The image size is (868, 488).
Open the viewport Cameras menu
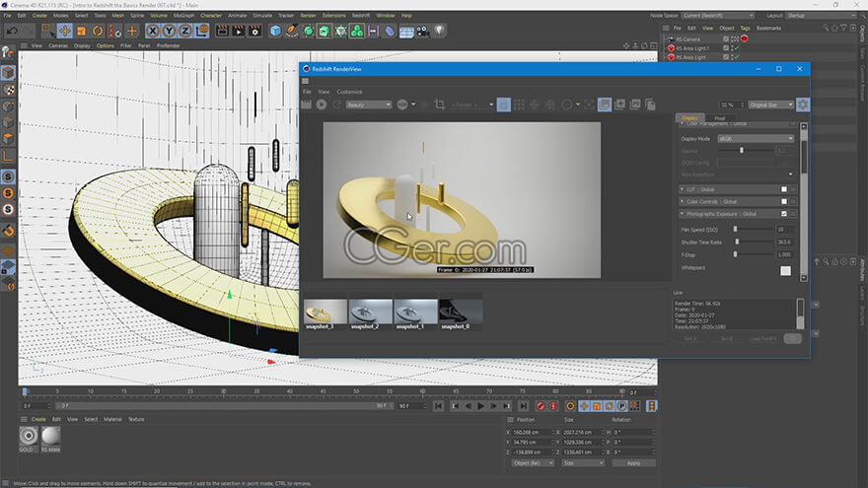(x=58, y=45)
